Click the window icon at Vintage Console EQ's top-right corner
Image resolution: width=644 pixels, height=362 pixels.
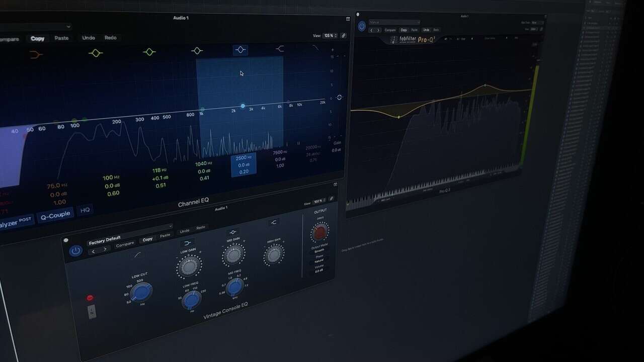pos(335,185)
